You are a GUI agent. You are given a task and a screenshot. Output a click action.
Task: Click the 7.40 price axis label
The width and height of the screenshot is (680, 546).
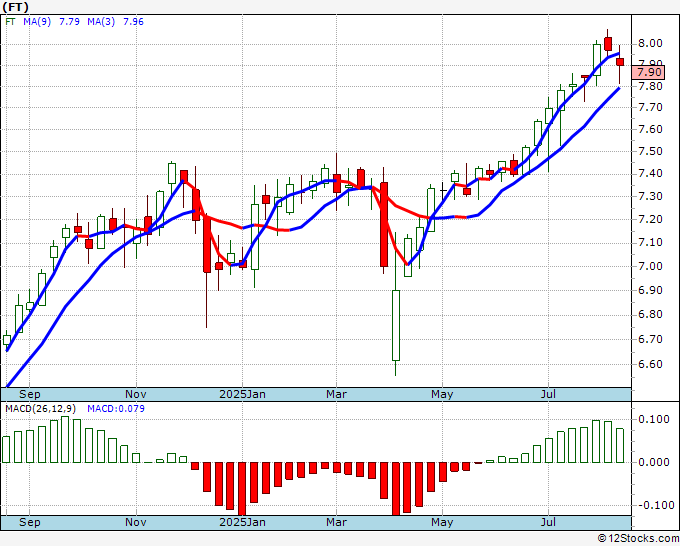[650, 173]
